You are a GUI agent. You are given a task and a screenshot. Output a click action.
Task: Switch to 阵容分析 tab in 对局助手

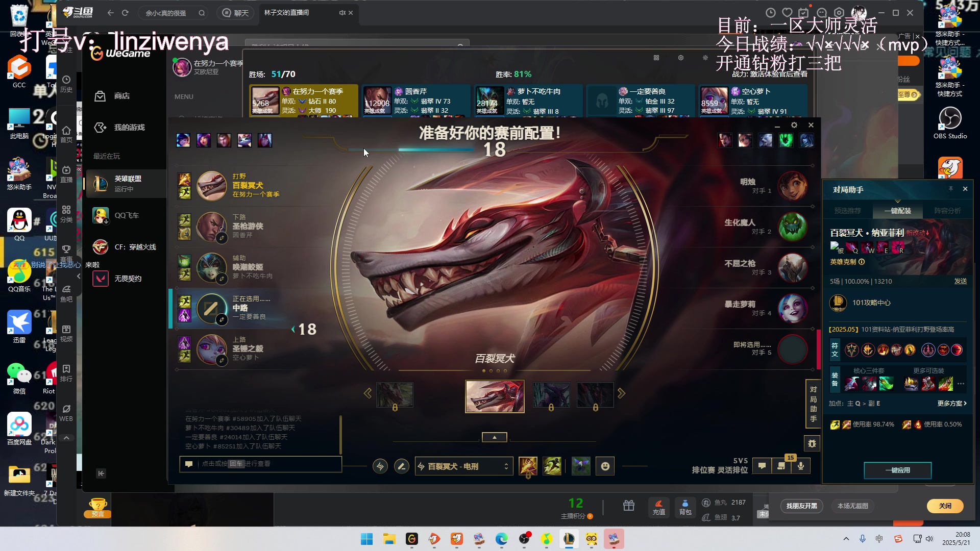pyautogui.click(x=947, y=211)
